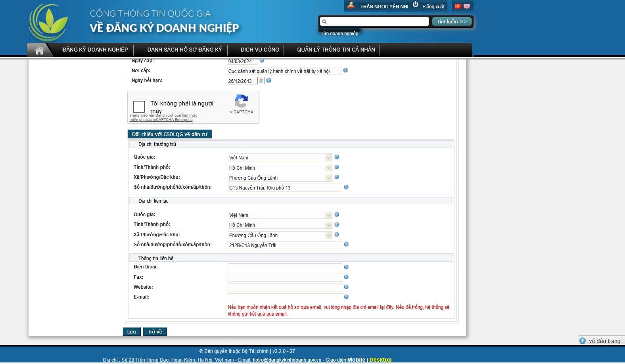Click help icon next to Nơi cấp field
The height and width of the screenshot is (364, 625).
point(345,71)
